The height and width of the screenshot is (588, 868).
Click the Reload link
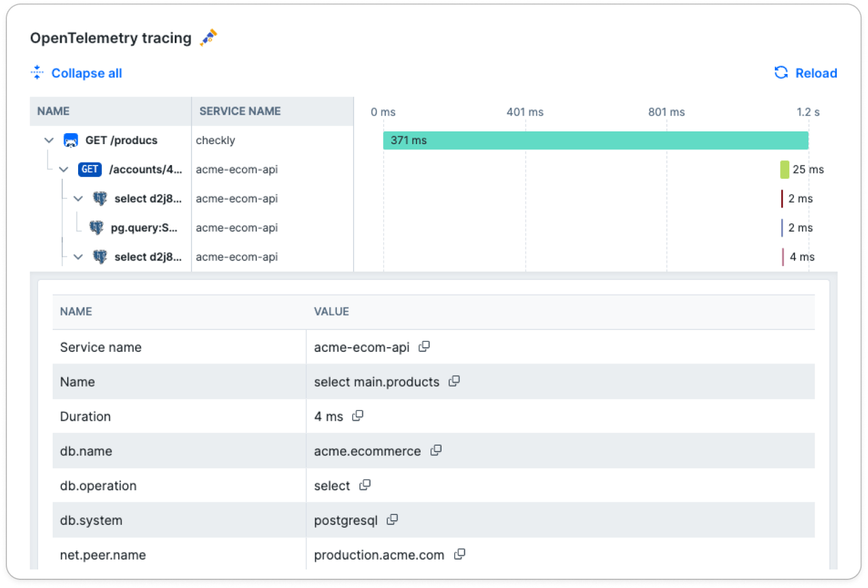point(816,73)
